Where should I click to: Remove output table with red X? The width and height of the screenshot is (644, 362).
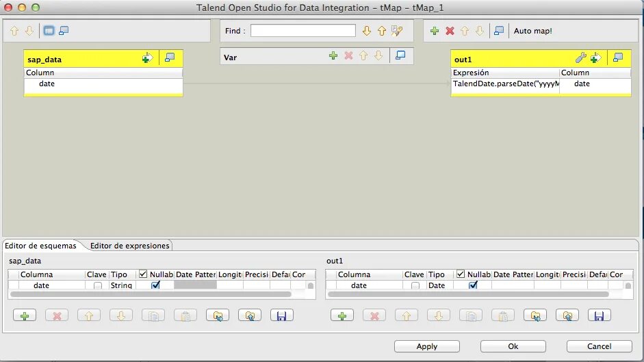[x=450, y=31]
